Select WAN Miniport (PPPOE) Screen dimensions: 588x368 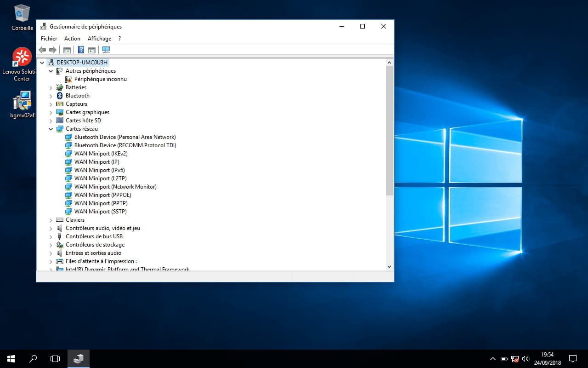click(103, 195)
